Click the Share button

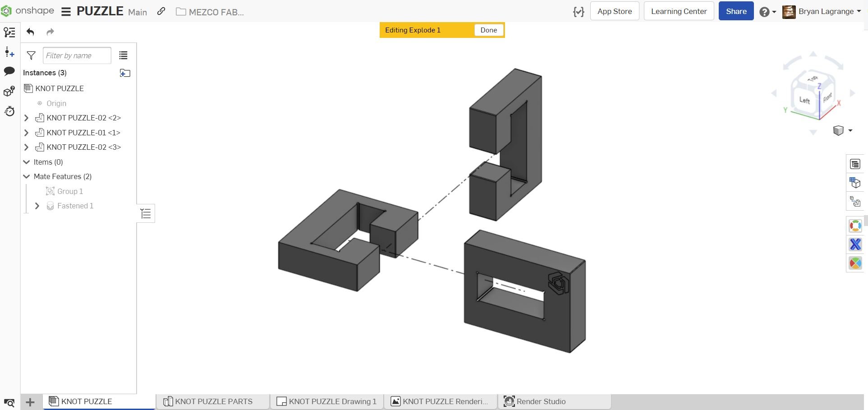pos(736,11)
